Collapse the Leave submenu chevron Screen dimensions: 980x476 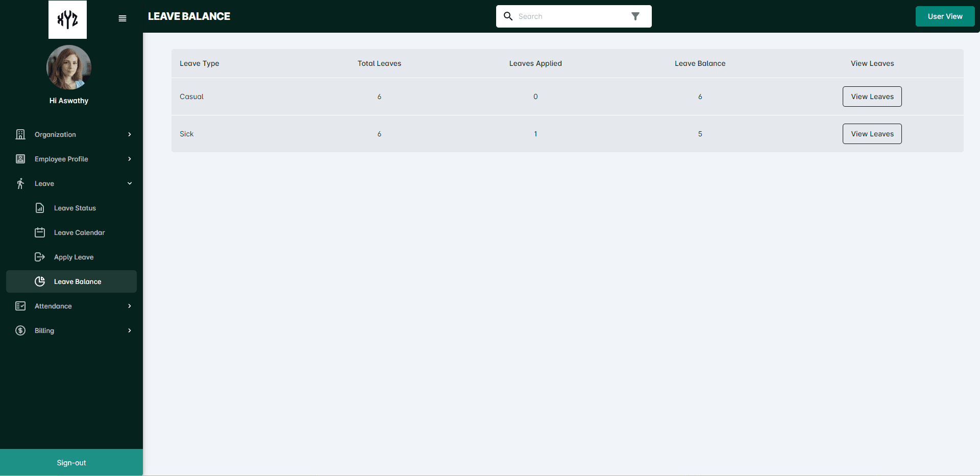click(130, 183)
